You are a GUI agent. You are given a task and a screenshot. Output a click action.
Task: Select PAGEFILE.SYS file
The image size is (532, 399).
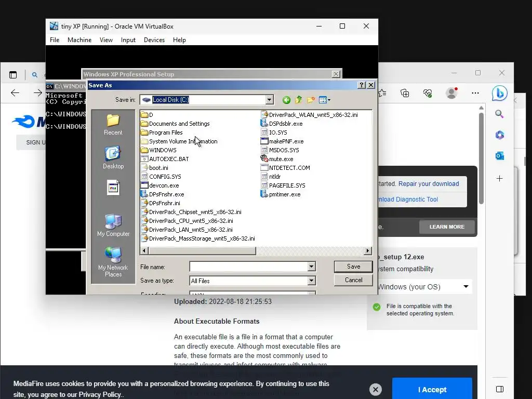(283, 185)
